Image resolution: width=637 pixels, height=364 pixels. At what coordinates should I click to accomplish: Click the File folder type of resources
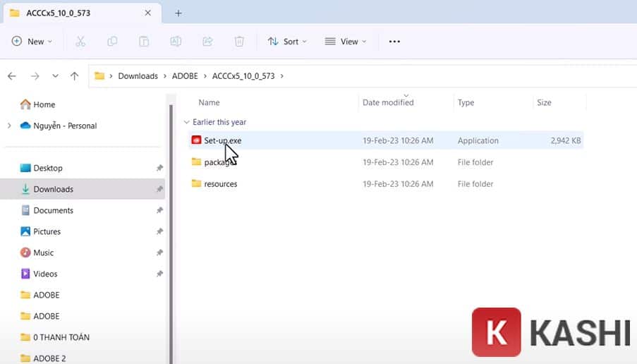(x=475, y=183)
